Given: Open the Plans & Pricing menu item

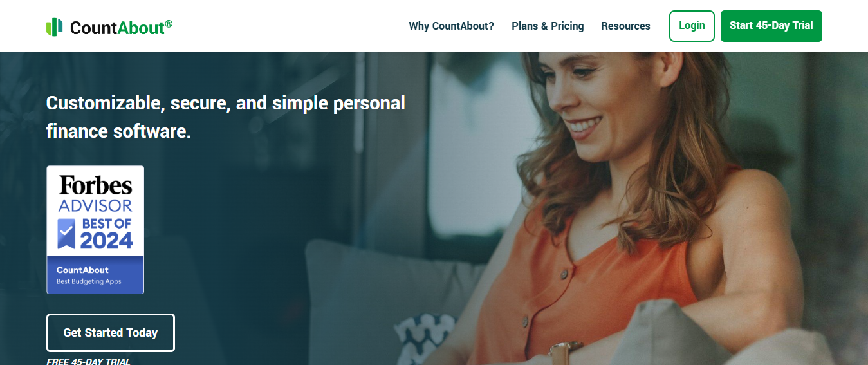Looking at the screenshot, I should (548, 26).
